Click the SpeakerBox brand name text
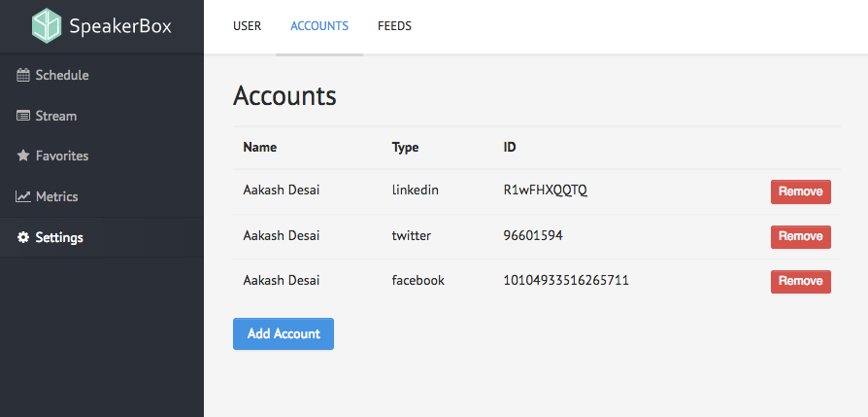 point(120,26)
